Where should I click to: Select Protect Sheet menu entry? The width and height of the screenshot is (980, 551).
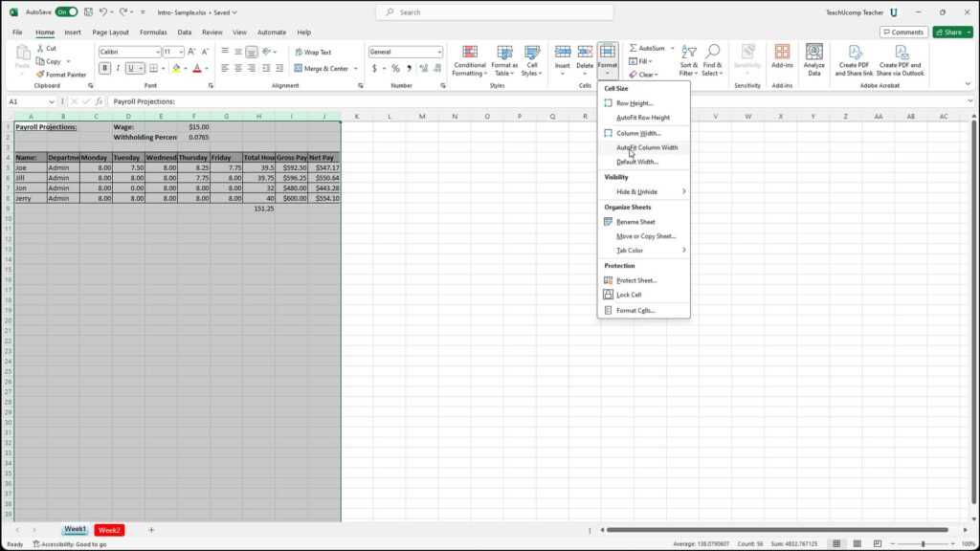click(644, 280)
